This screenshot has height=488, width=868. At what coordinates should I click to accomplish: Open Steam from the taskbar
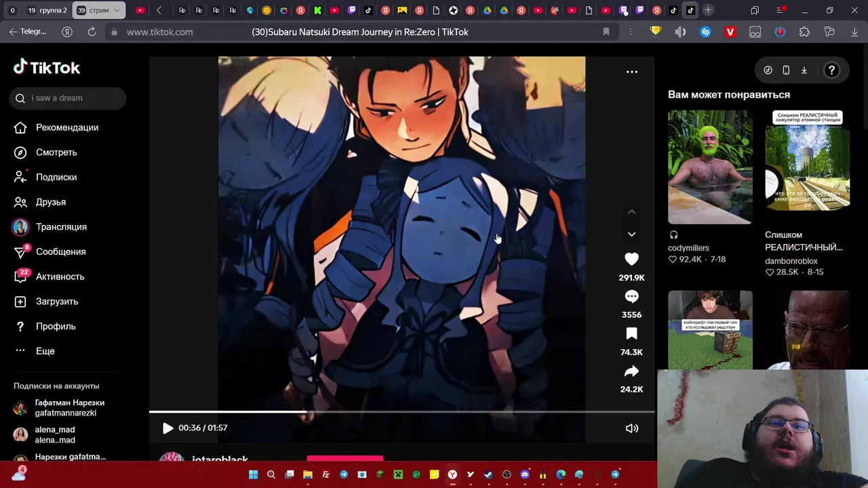488,474
